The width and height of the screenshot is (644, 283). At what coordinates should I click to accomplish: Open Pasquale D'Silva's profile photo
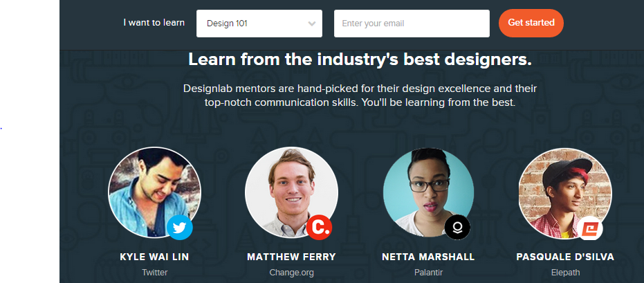(x=565, y=192)
